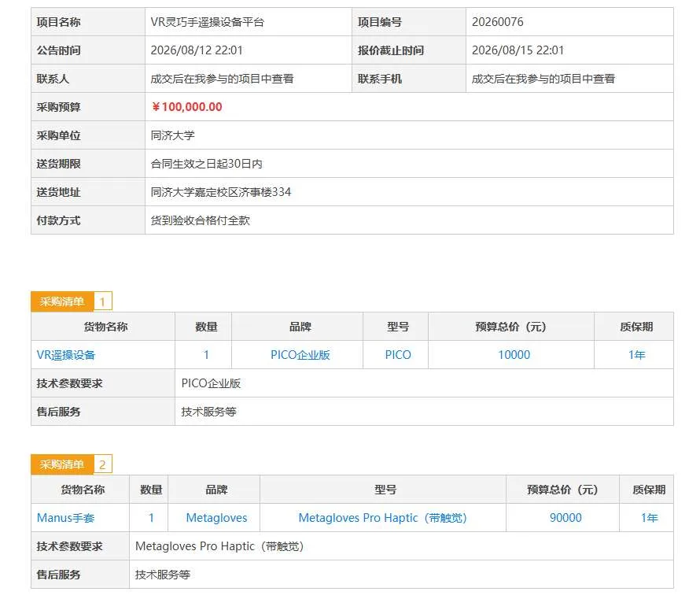Click 技术服务等 in purchase list 2
Screen dimensions: 700x599
pyautogui.click(x=163, y=575)
